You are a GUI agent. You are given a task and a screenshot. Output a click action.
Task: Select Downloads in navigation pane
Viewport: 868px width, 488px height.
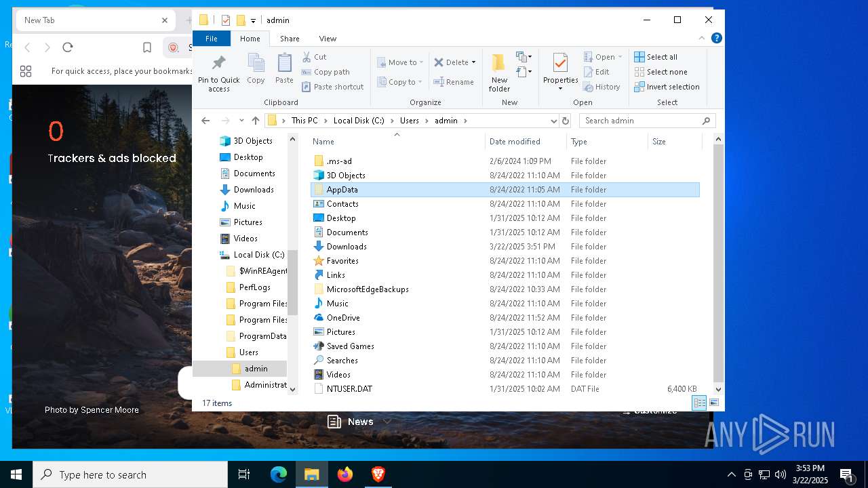coord(254,190)
